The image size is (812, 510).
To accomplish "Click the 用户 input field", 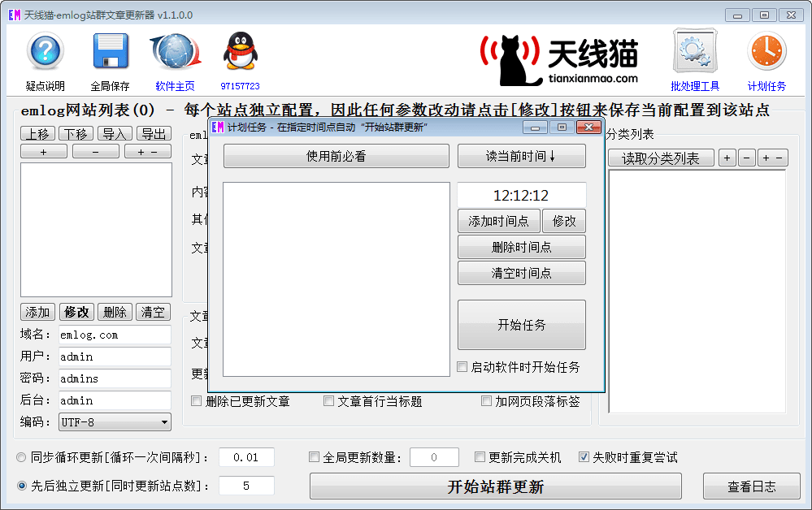I will pos(115,357).
